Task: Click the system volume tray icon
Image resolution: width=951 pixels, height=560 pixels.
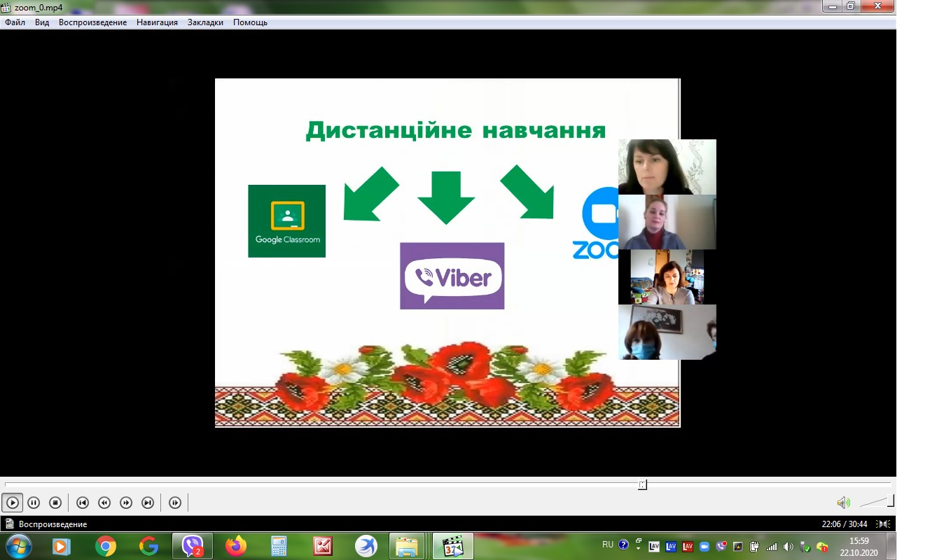Action: [x=789, y=547]
